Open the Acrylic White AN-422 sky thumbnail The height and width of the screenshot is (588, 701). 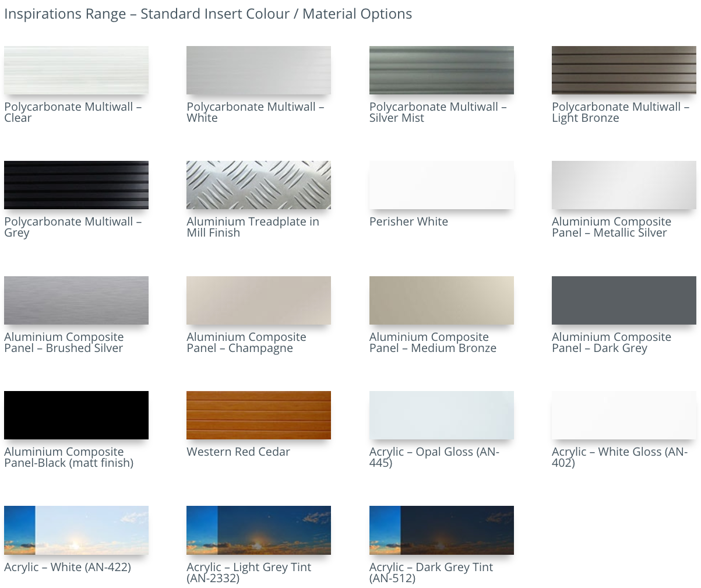(x=76, y=530)
